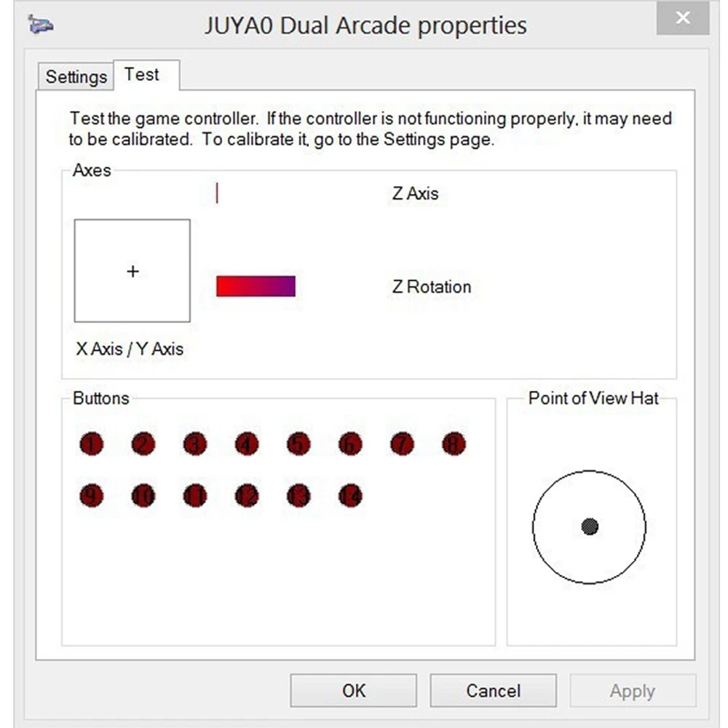Select the Test tab
Image resolution: width=728 pixels, height=728 pixels.
click(x=142, y=74)
